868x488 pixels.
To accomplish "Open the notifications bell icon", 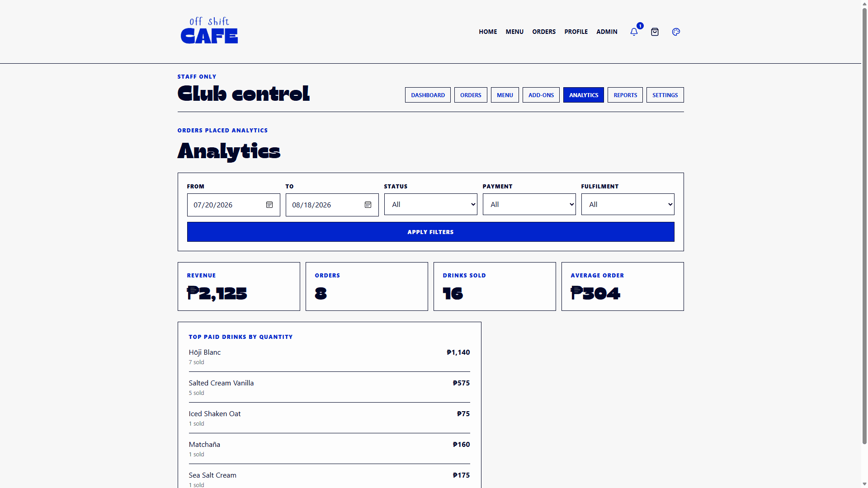I will (x=634, y=32).
